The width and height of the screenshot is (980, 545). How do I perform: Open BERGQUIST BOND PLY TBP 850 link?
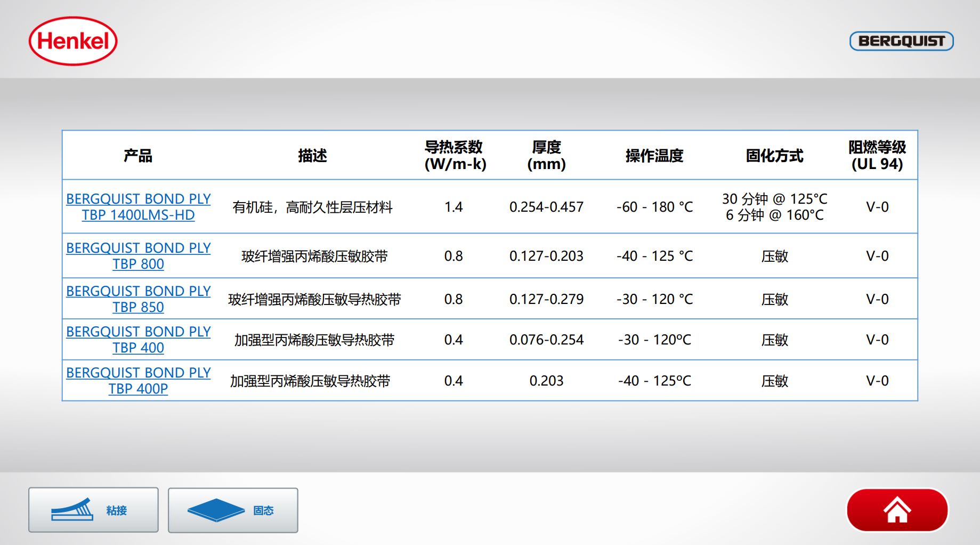click(x=138, y=299)
